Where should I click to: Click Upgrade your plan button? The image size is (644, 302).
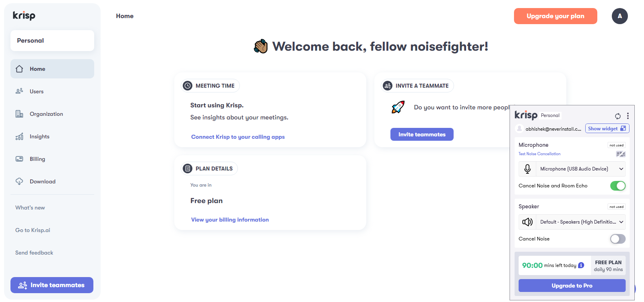coord(555,16)
